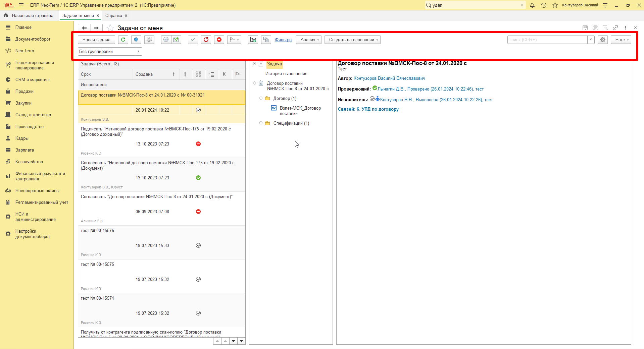The width and height of the screenshot is (644, 349).
Task: Open the flag dropdown in toolbar
Action: [234, 40]
